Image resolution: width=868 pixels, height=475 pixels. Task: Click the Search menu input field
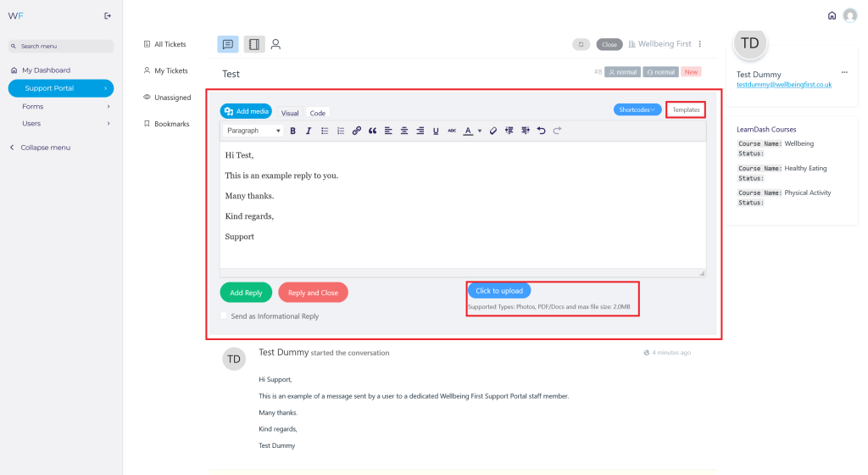click(61, 46)
